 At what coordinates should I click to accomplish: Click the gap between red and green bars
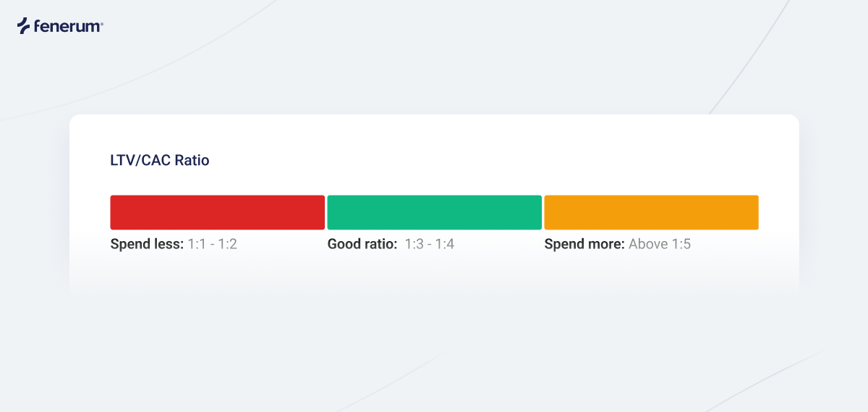pyautogui.click(x=325, y=212)
